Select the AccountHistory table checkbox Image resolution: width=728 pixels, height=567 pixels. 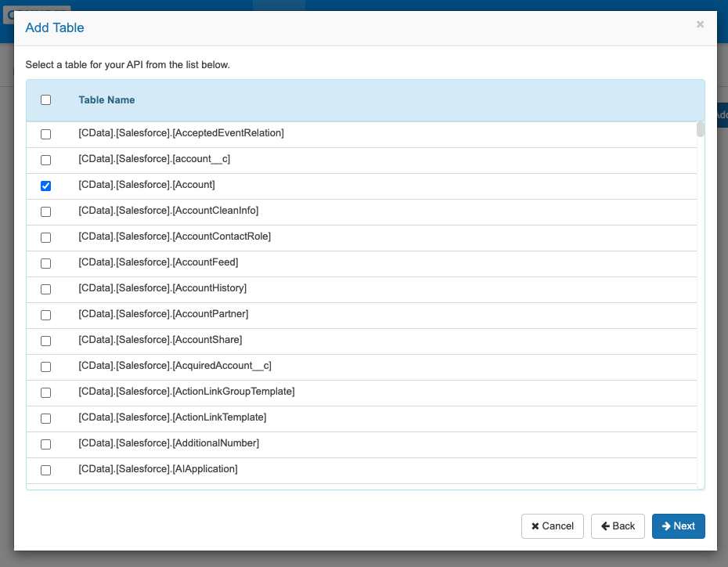(46, 289)
